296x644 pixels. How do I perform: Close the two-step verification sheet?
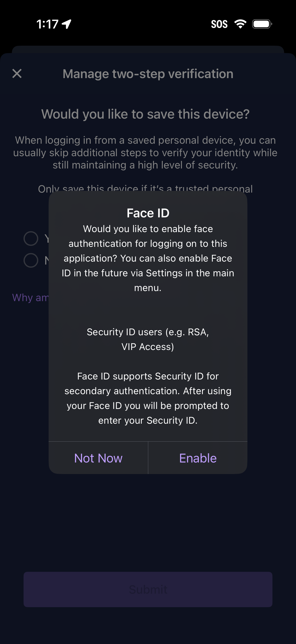pos(17,74)
